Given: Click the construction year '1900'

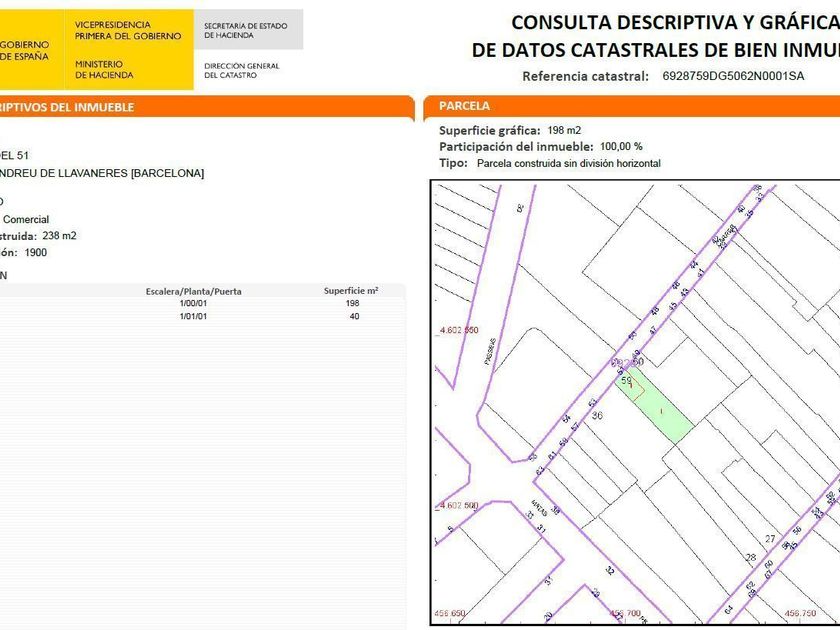Looking at the screenshot, I should pos(36,252).
